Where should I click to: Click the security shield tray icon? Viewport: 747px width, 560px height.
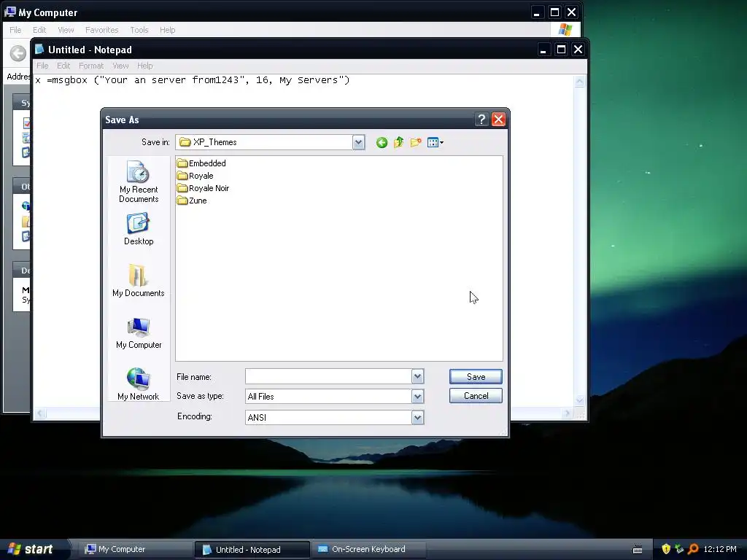tap(666, 549)
